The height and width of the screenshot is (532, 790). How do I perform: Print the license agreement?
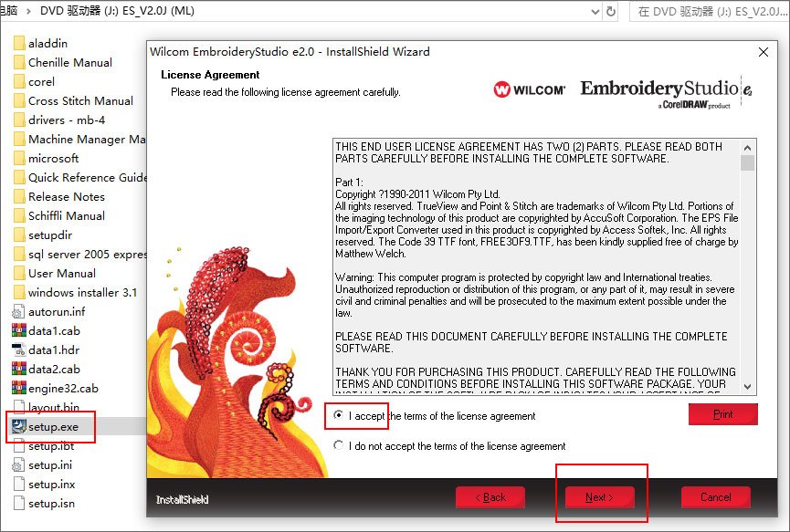coord(723,414)
